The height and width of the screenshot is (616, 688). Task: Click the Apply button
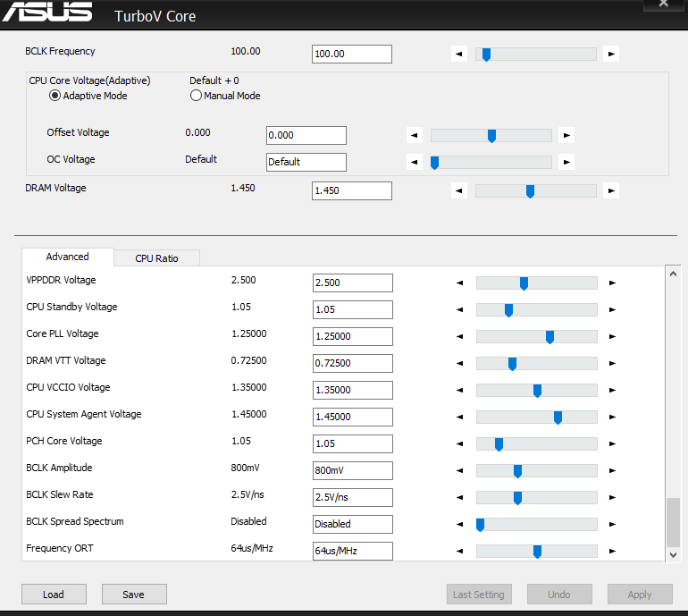click(639, 594)
